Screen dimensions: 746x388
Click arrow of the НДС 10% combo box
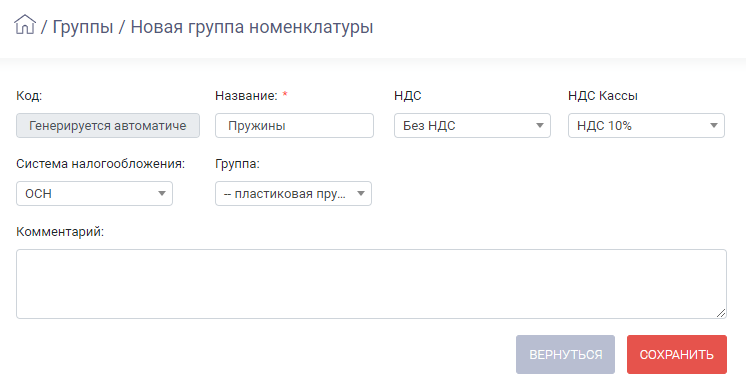714,126
